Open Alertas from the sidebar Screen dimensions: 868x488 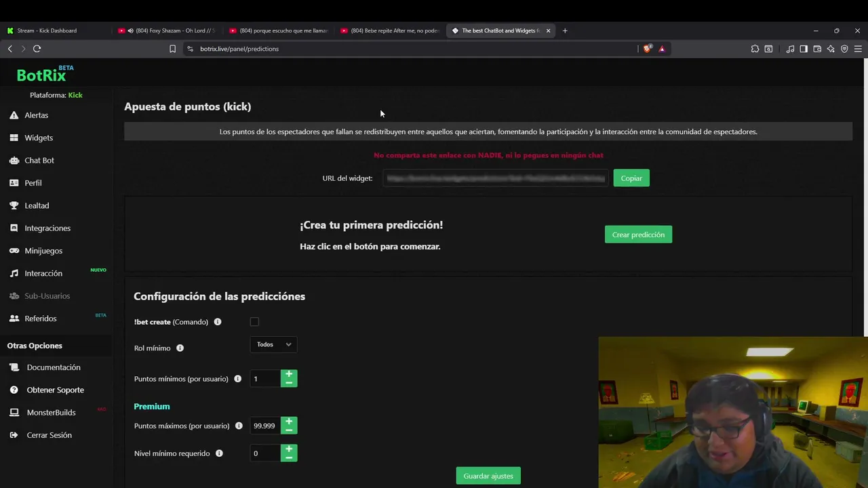coord(36,115)
